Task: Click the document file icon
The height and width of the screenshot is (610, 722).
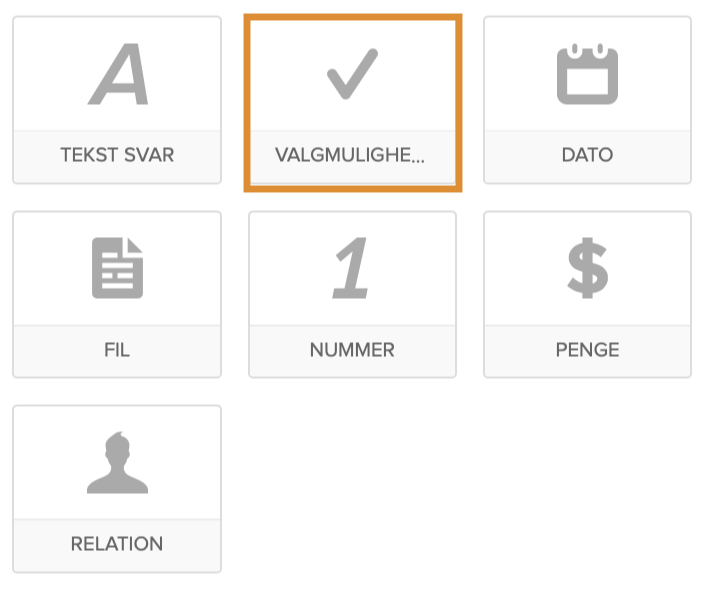Action: pos(117,268)
